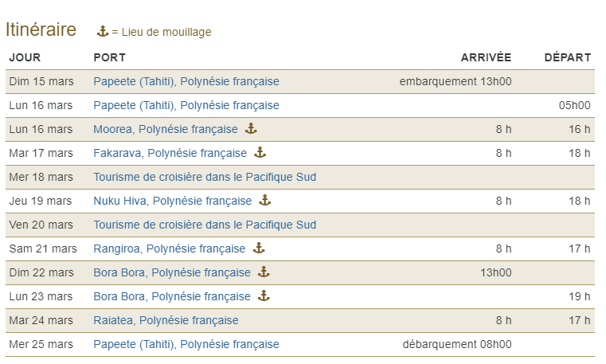Image resolution: width=606 pixels, height=364 pixels.
Task: Open the Papeete link for Dim 15 mars
Action: coord(186,81)
